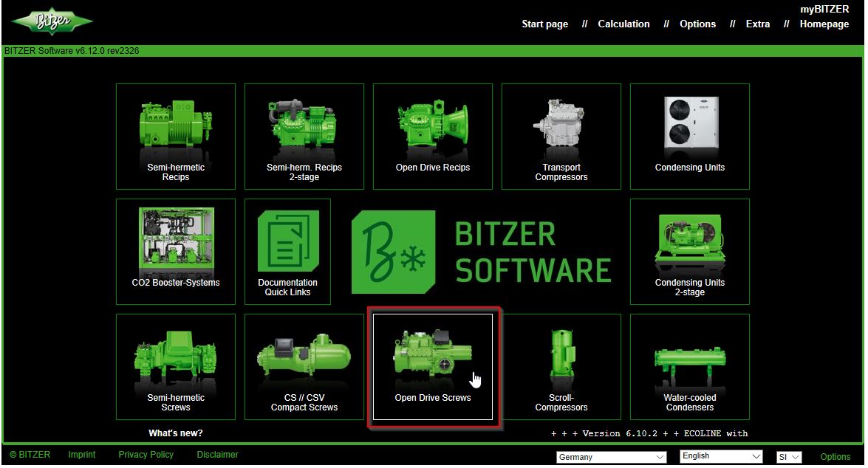Screen dimensions: 868x468
Task: Select the CS // CSV Compact Screws tile
Action: 304,367
